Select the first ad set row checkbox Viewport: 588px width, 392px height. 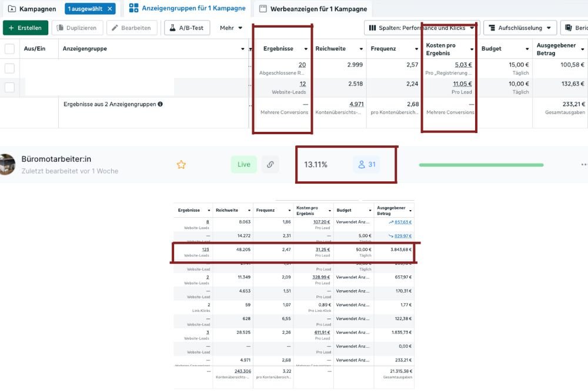[x=9, y=68]
